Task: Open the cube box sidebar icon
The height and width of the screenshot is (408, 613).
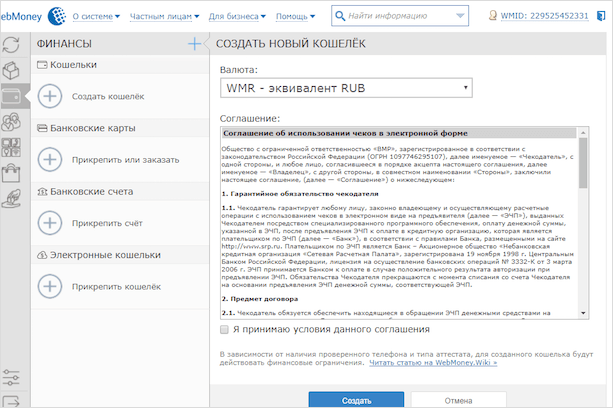Action: pos(11,70)
